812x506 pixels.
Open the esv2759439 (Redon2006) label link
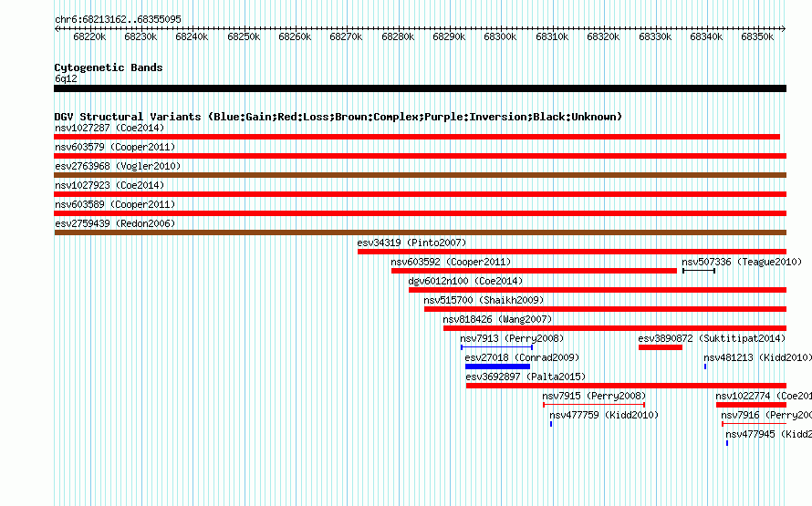pos(115,223)
